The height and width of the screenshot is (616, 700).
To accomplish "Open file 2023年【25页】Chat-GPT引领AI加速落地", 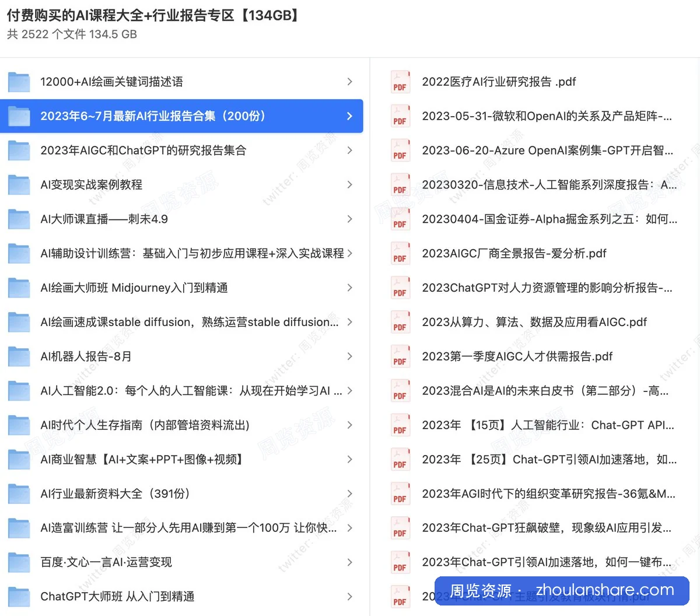I will pyautogui.click(x=549, y=460).
